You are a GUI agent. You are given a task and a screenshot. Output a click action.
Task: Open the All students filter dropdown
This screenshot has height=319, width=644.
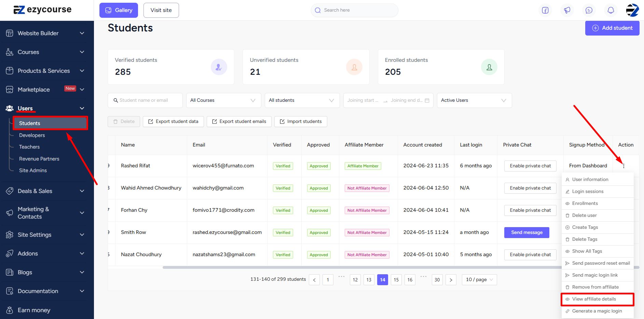coord(302,100)
